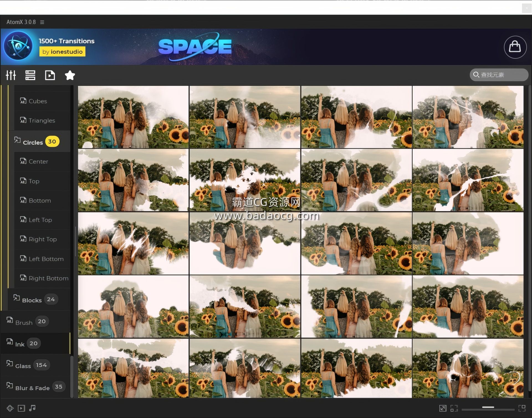
Task: Select the Ink category
Action: [x=35, y=343]
